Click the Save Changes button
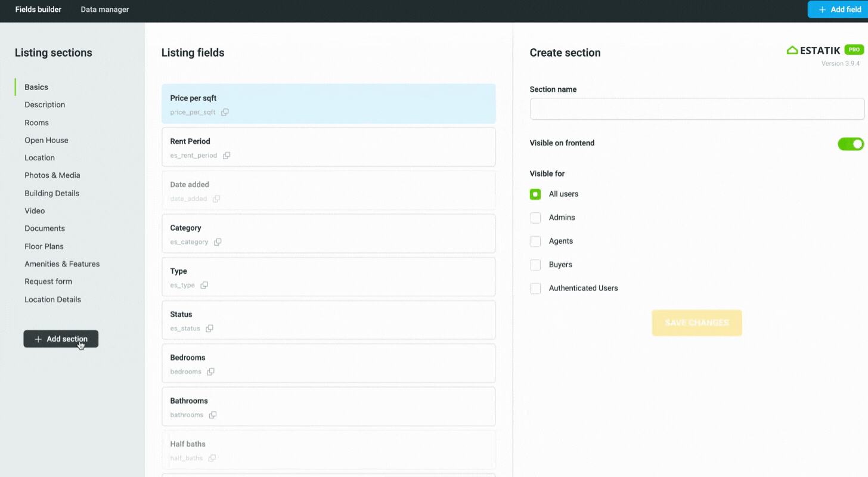The image size is (868, 477). click(696, 323)
